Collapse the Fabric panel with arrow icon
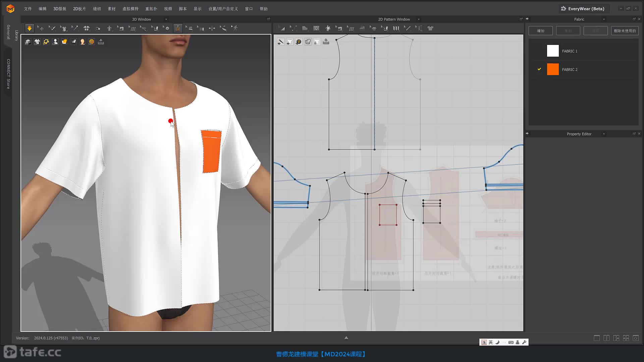Viewport: 644px width, 362px height. [527, 19]
